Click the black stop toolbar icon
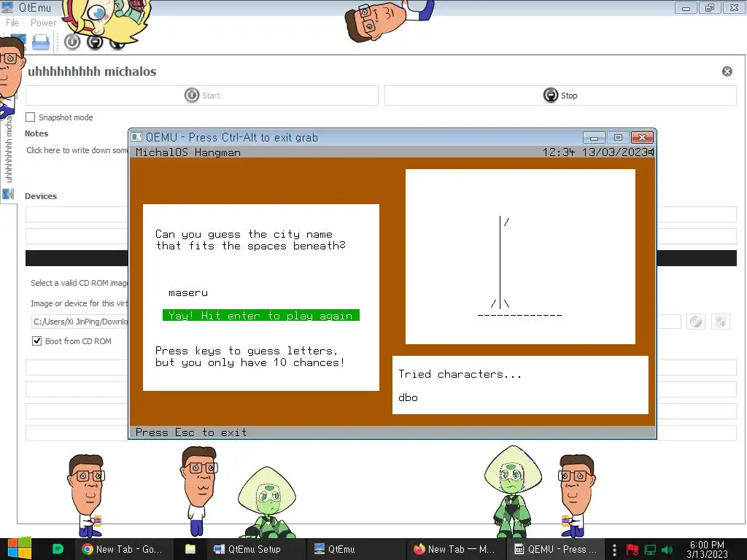Viewport: 747px width, 560px height. [95, 42]
